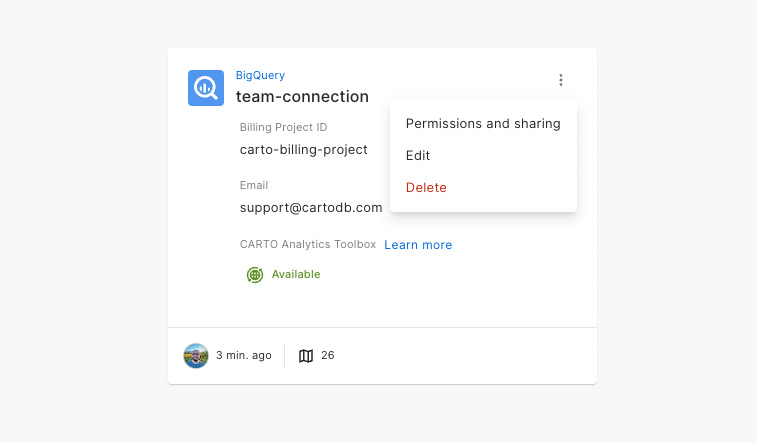Click the CARTO Analytics Toolbox label
757x443 pixels.
[308, 245]
